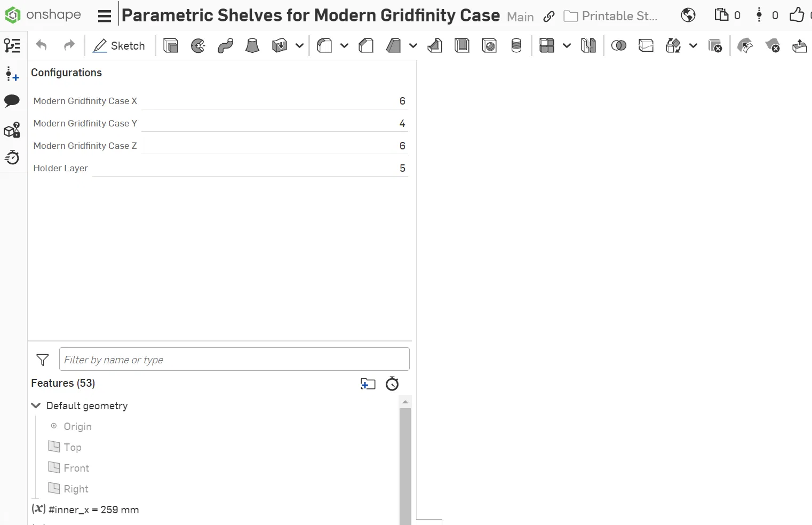Select the Move face tool
This screenshot has height=525, width=812.
pos(800,46)
